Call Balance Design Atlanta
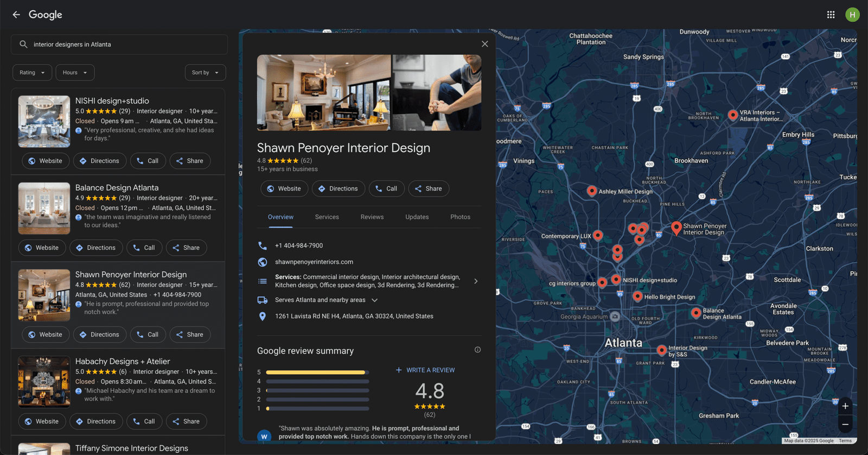Image resolution: width=868 pixels, height=455 pixels. (144, 248)
